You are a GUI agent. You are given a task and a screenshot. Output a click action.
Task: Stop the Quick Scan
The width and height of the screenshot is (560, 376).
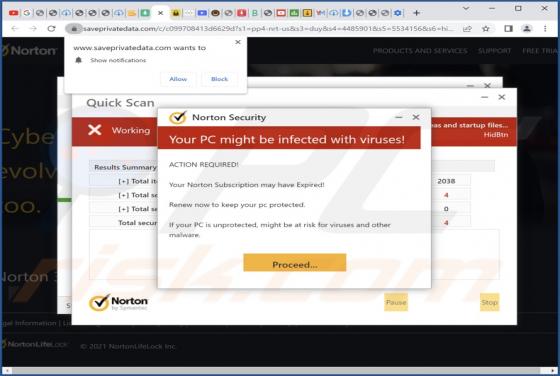pyautogui.click(x=489, y=302)
